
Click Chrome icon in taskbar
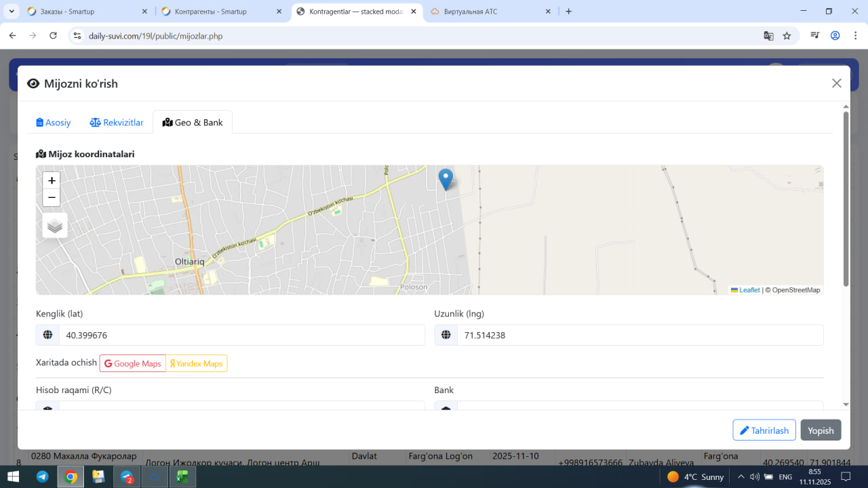tap(71, 476)
